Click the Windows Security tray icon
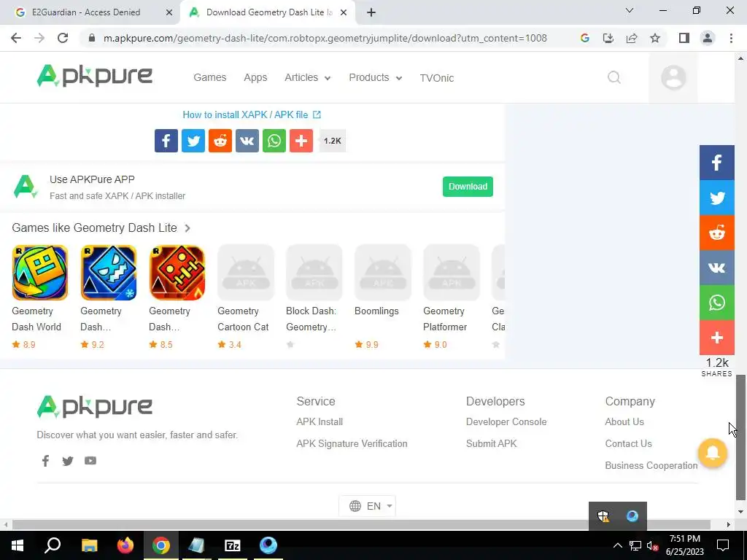The image size is (747, 560). click(x=603, y=516)
